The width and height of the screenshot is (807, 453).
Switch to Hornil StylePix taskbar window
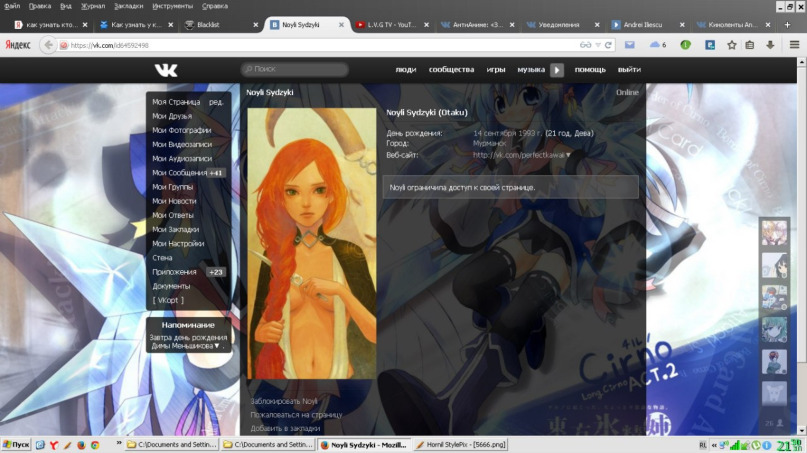tap(461, 445)
